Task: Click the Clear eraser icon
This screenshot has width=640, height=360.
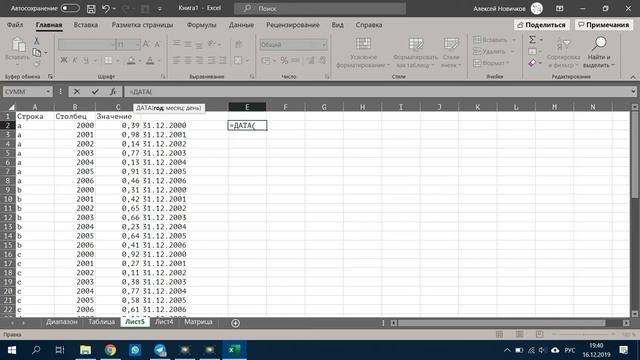Action: point(532,63)
